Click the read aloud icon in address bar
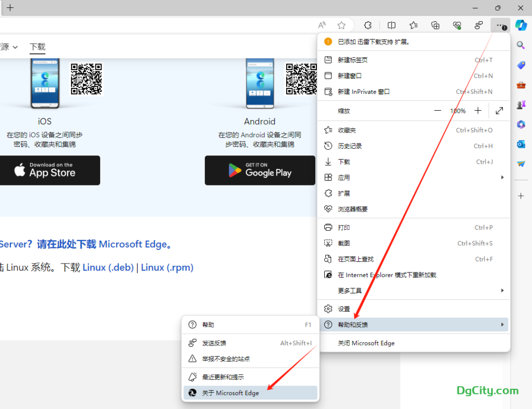 coord(322,25)
